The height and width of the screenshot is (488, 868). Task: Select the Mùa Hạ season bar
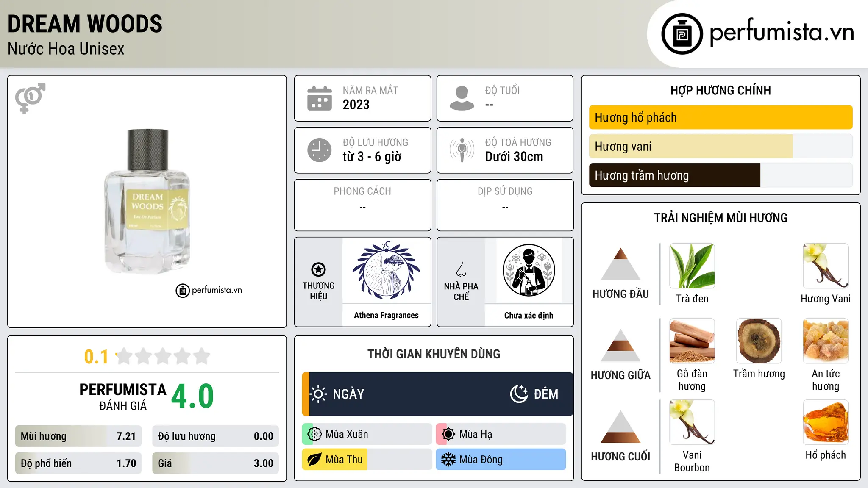click(501, 434)
